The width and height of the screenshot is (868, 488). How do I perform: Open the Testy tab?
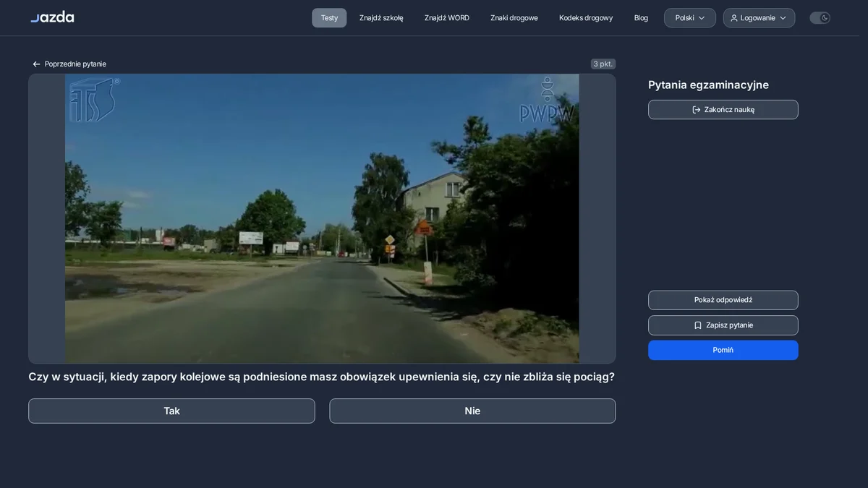pos(329,18)
